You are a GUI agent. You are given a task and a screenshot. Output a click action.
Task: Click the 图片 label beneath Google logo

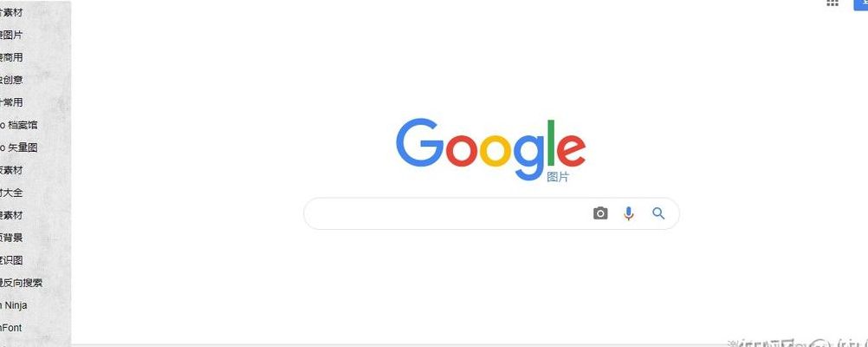point(558,177)
